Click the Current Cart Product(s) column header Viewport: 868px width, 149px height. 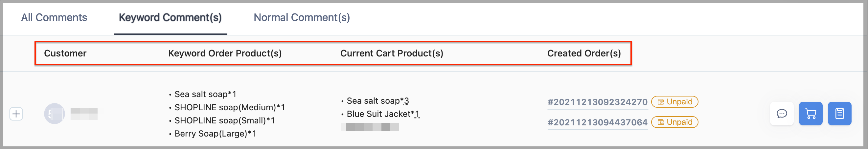(x=392, y=53)
